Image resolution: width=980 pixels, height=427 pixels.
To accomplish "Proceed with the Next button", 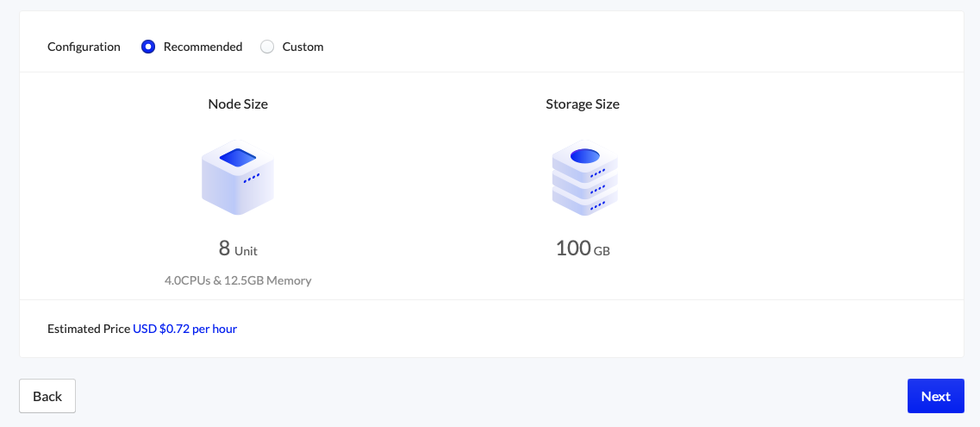I will coord(935,396).
